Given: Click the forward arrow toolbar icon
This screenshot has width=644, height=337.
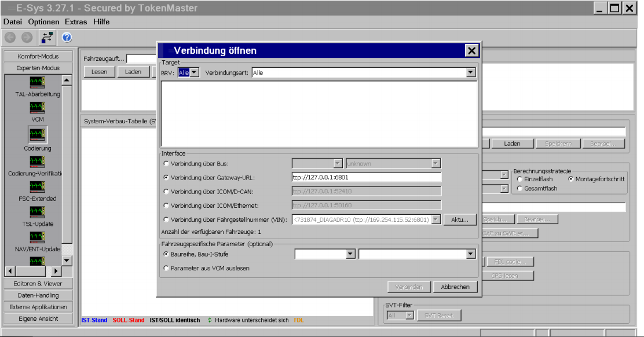Looking at the screenshot, I should 27,38.
